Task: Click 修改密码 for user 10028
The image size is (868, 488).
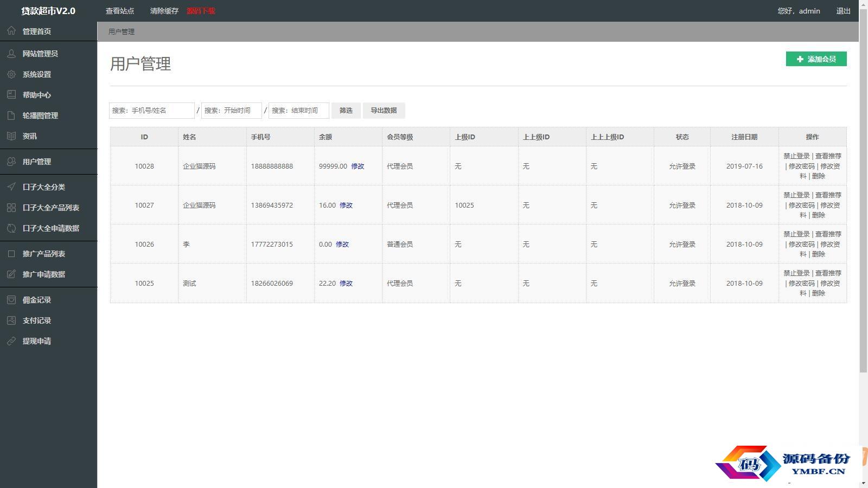Action: click(802, 166)
